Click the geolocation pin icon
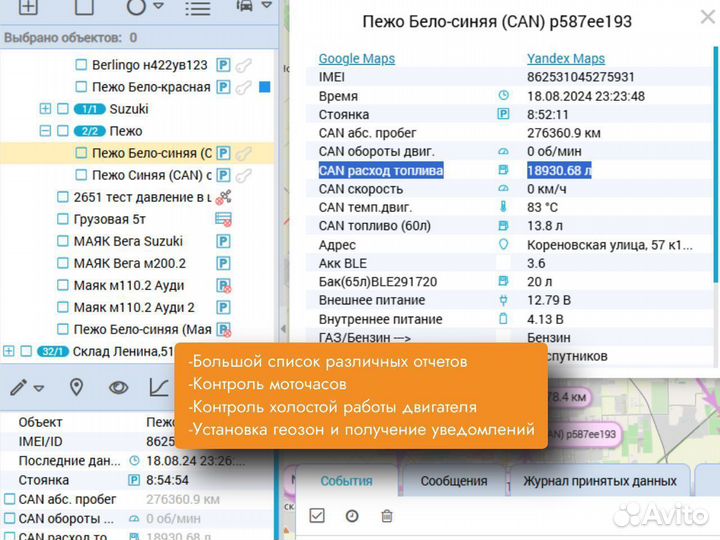The height and width of the screenshot is (540, 720). 76,387
